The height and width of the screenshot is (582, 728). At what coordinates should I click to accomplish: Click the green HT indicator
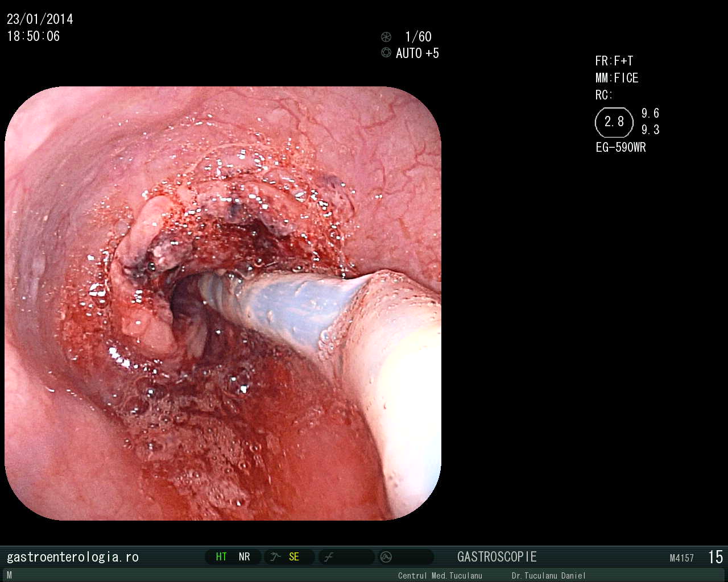click(221, 557)
